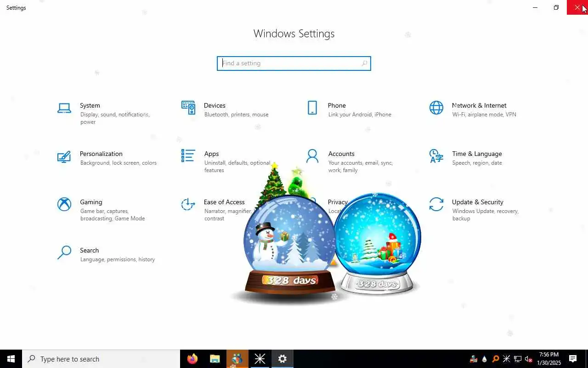This screenshot has height=368, width=588.
Task: Click the taskbar Type here to search box
Action: coord(101,359)
